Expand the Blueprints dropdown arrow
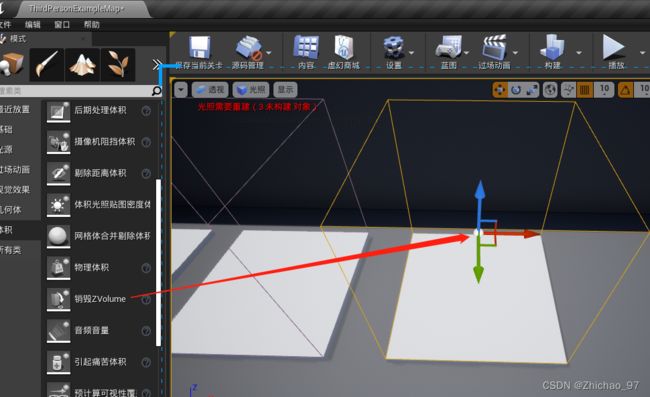This screenshot has width=650, height=397. (x=466, y=53)
